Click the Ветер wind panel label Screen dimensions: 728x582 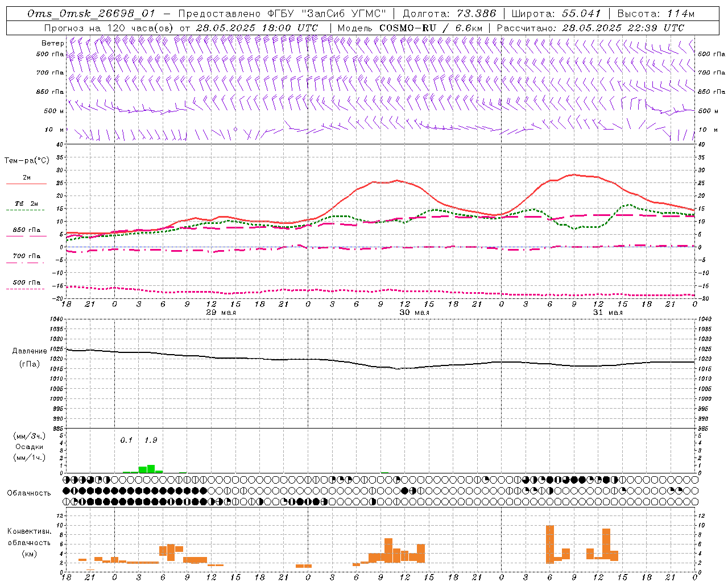52,43
